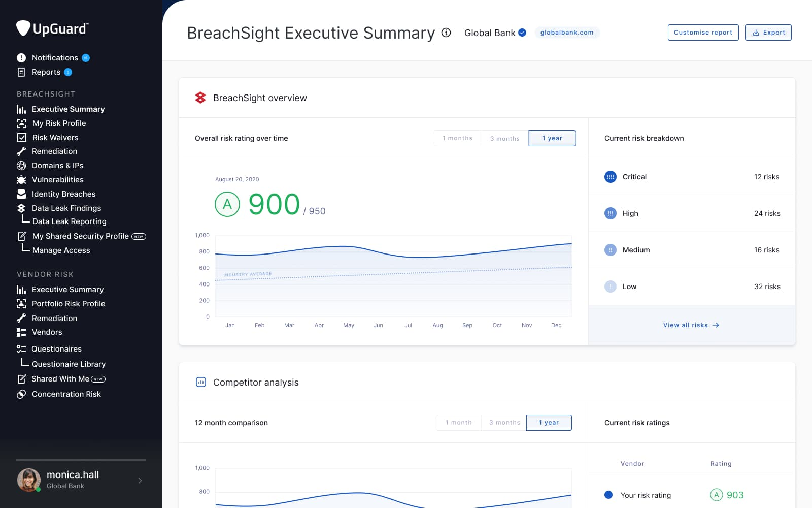Image resolution: width=812 pixels, height=508 pixels.
Task: Click the info icon beside the page title
Action: [446, 33]
